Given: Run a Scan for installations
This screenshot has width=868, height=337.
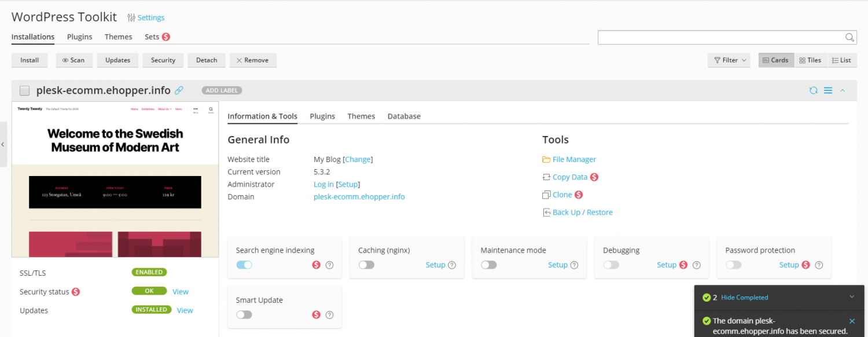Looking at the screenshot, I should coord(74,60).
